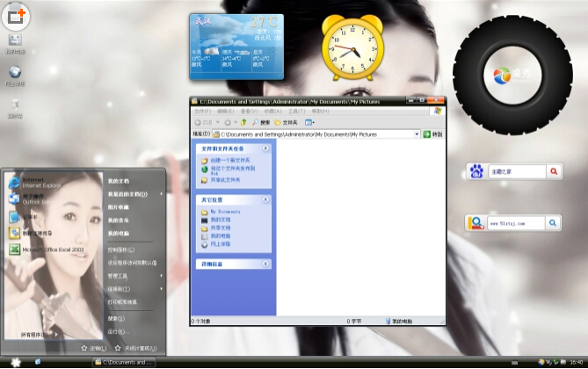Image resolution: width=588 pixels, height=369 pixels.
Task: Click the blue magnifier on the 51ztzj search widget
Action: click(553, 223)
